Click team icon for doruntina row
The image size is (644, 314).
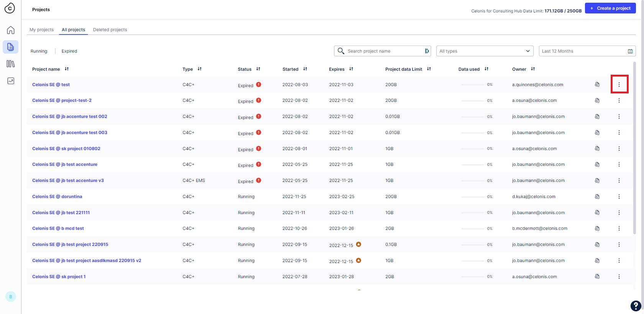597,196
